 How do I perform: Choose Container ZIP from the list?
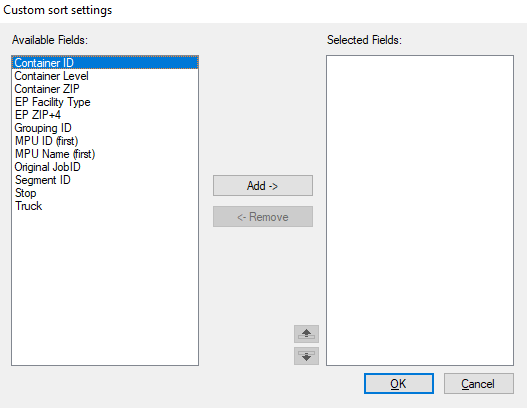pos(105,89)
